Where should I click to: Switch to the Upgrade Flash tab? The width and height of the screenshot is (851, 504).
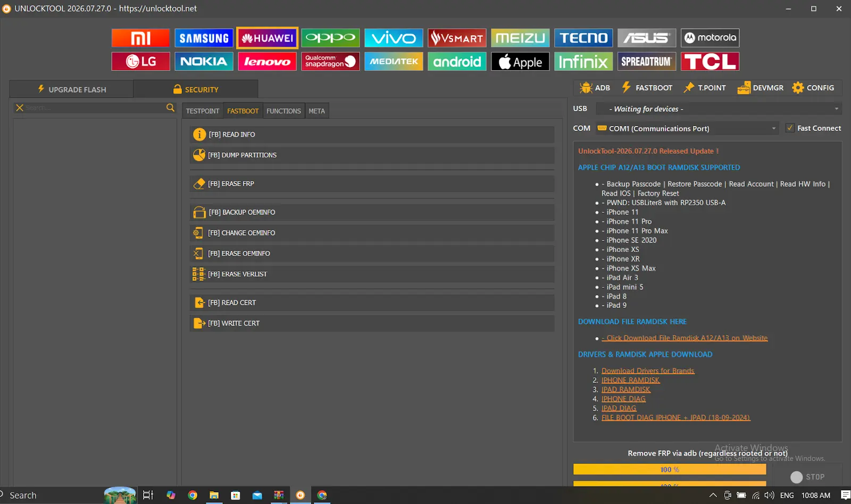pos(71,89)
